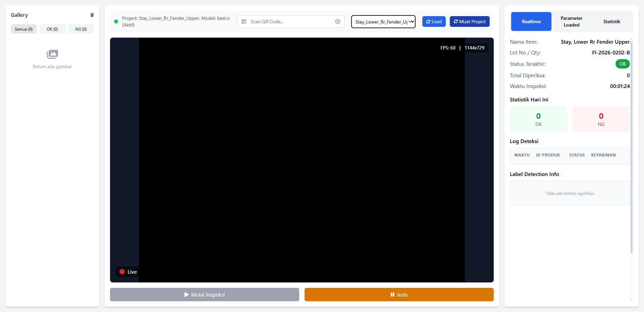This screenshot has height=312, width=644.
Task: Click the 1144x729 resolution label
Action: 474,48
